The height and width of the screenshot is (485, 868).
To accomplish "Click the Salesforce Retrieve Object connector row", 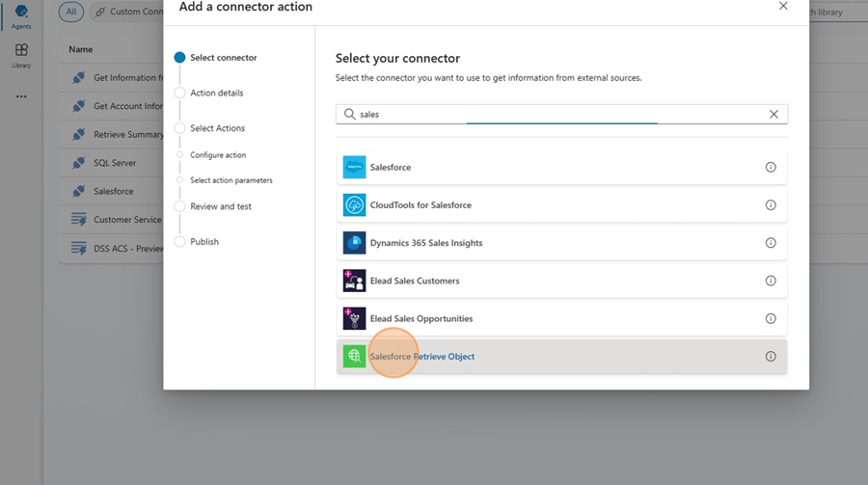I will (x=559, y=357).
